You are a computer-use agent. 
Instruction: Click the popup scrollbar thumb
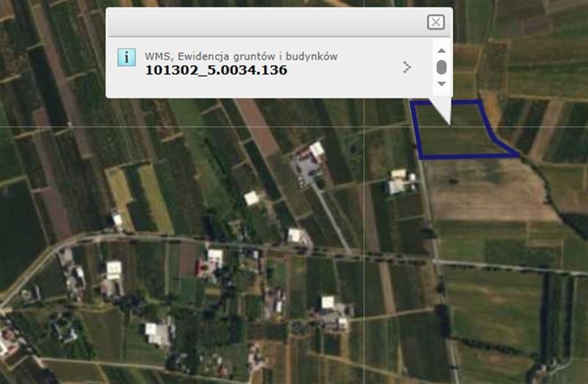point(441,68)
